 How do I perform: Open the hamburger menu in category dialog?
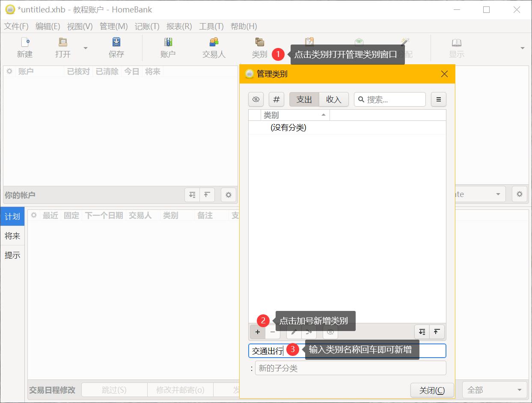click(438, 99)
